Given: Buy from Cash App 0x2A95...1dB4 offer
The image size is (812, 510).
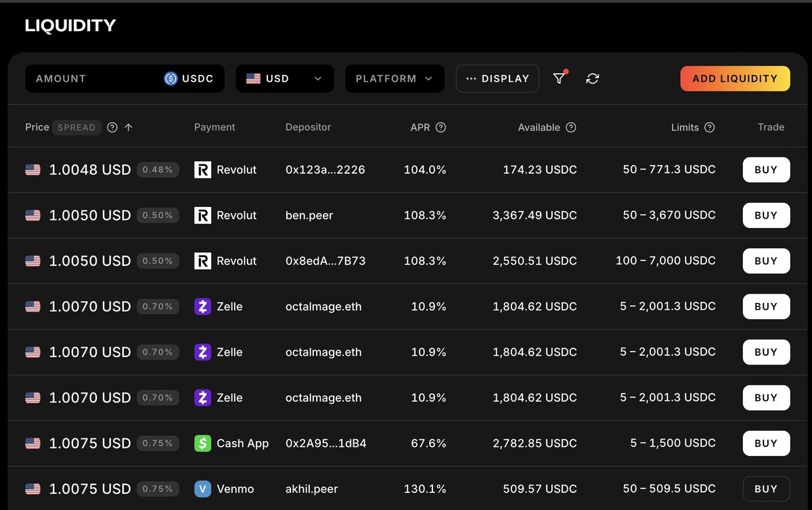Looking at the screenshot, I should pos(766,443).
